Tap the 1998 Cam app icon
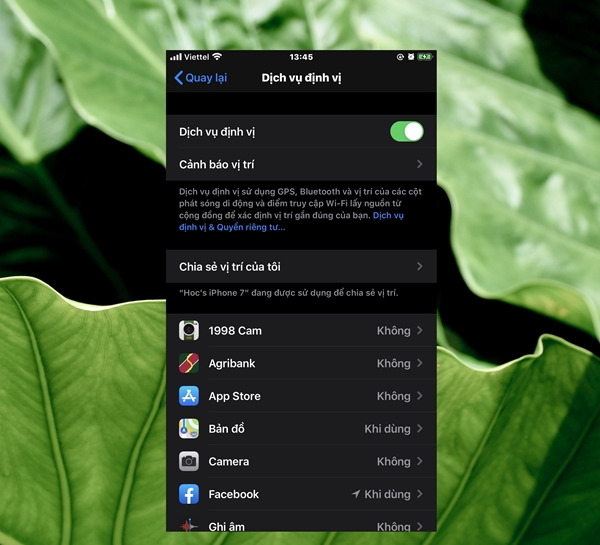The height and width of the screenshot is (545, 600). 189,330
